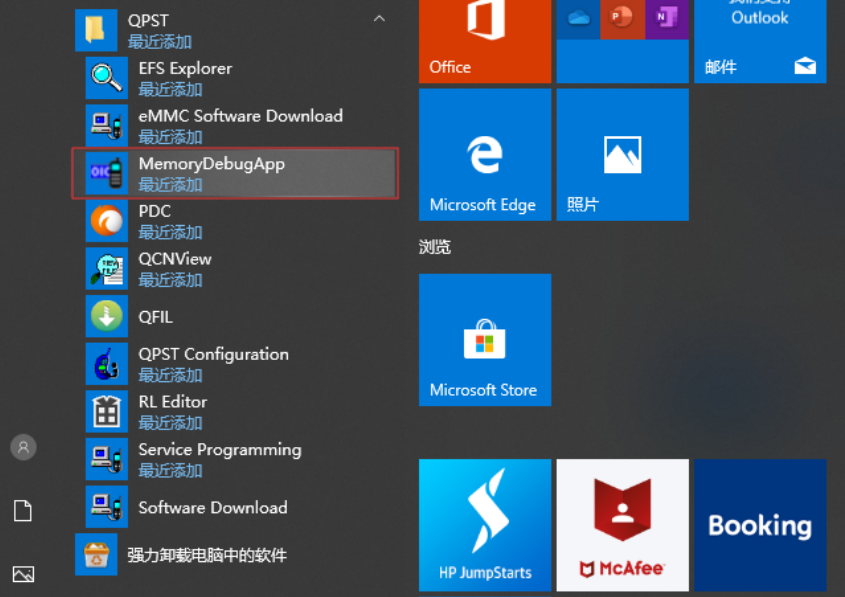The image size is (845, 597).
Task: Launch QFIL green download icon
Action: (x=107, y=316)
